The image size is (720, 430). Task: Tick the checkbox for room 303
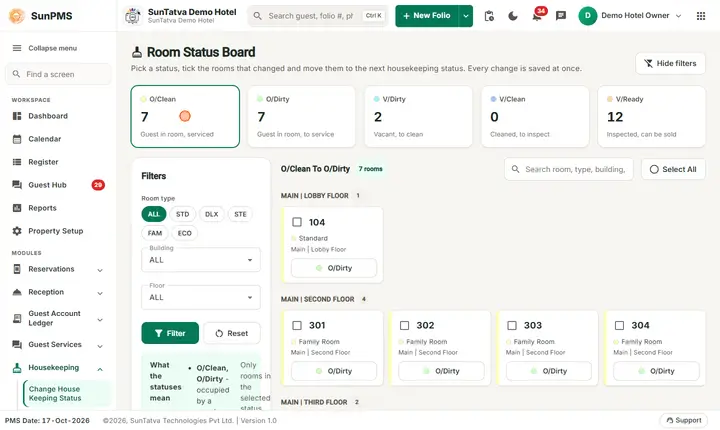click(x=512, y=325)
